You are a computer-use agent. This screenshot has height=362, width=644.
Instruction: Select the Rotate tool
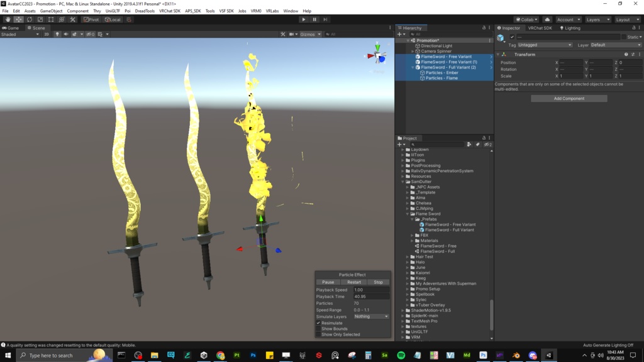(x=29, y=19)
